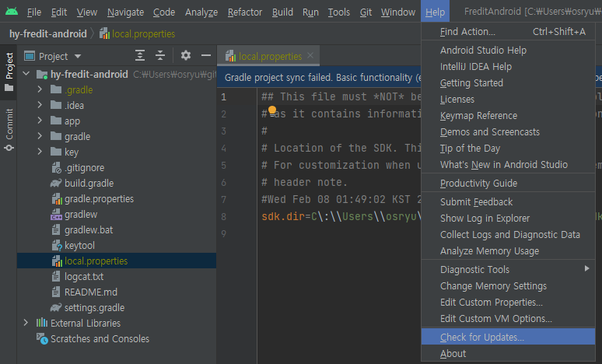This screenshot has height=364, width=602.
Task: Hide the Project panel with minus icon
Action: pyautogui.click(x=206, y=56)
